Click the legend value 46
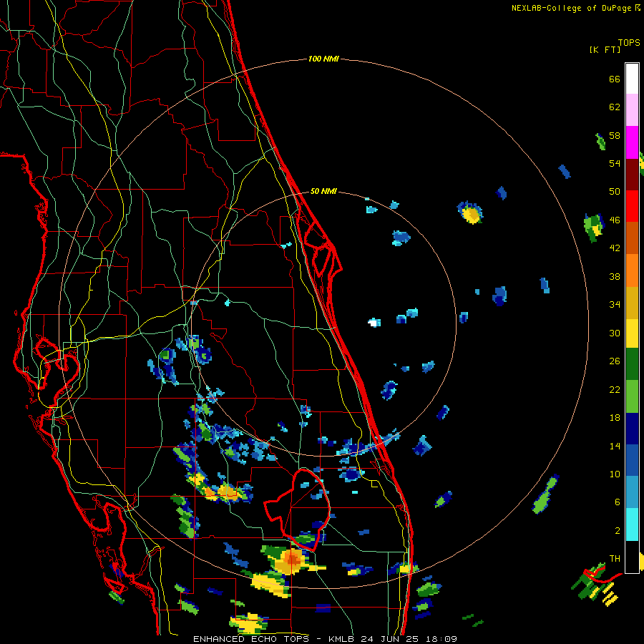Viewport: 644px width, 644px height. [x=615, y=220]
